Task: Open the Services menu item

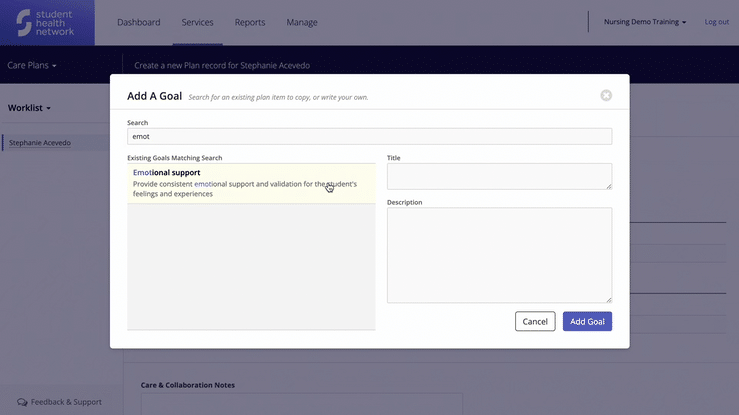Action: [197, 22]
